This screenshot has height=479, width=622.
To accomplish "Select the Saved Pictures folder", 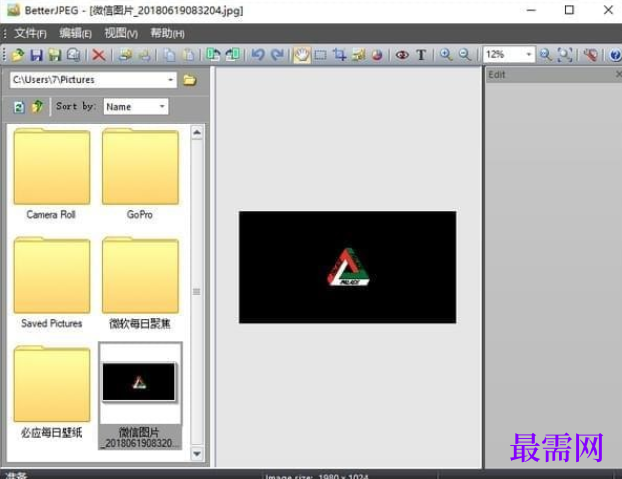I will point(52,283).
